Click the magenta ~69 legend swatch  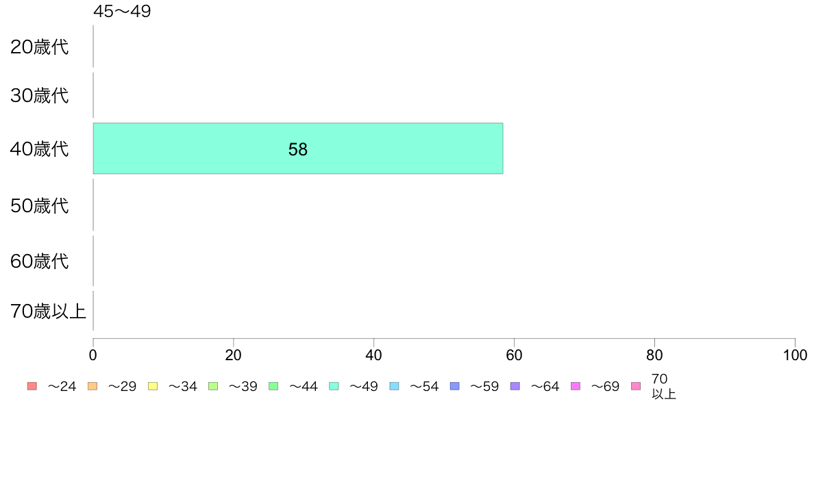tap(575, 386)
